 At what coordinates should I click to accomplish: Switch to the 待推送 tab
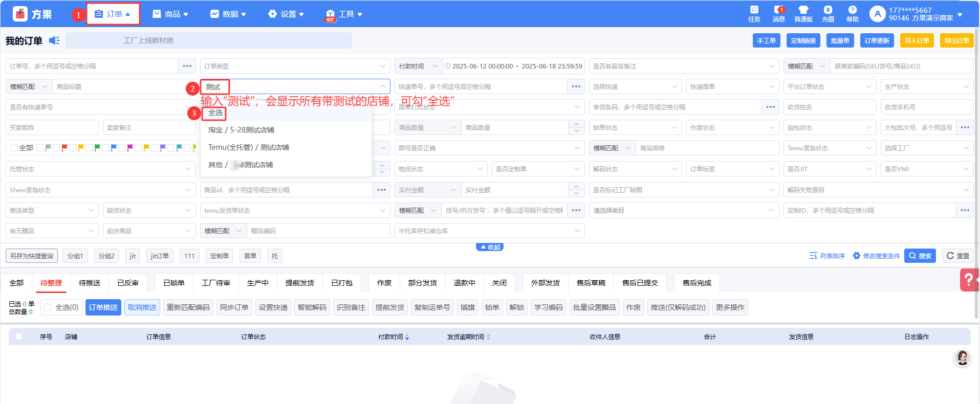point(90,283)
